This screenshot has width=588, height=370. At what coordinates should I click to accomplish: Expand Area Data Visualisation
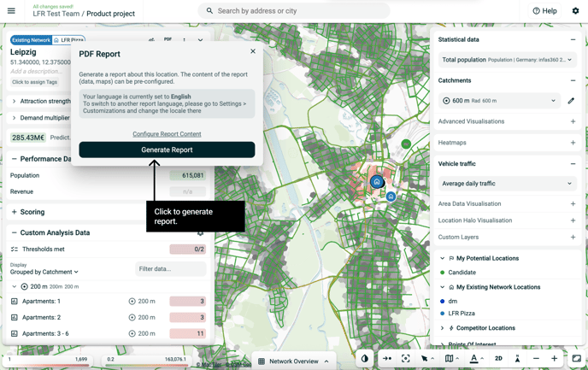point(573,204)
